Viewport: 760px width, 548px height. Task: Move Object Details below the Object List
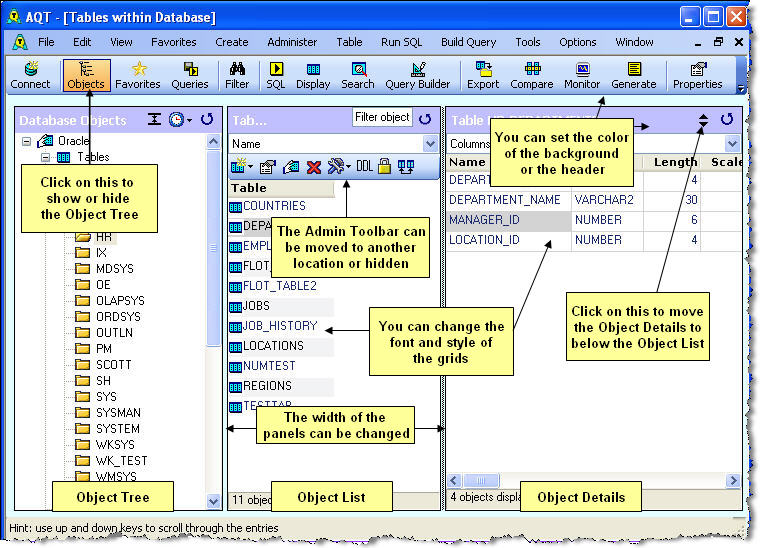703,120
